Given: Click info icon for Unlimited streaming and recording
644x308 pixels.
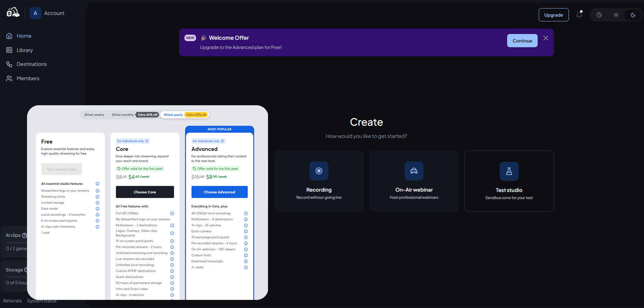Looking at the screenshot, I should coord(172,253).
